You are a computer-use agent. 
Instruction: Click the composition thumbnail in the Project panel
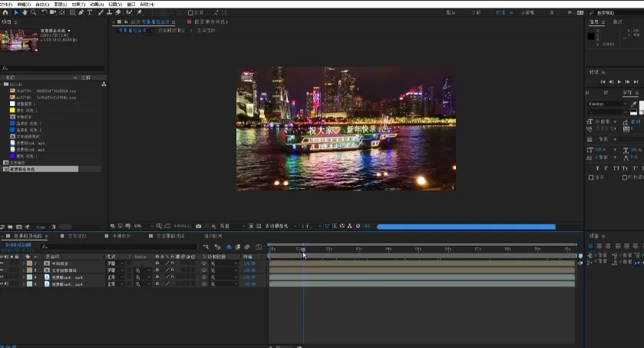click(x=18, y=40)
